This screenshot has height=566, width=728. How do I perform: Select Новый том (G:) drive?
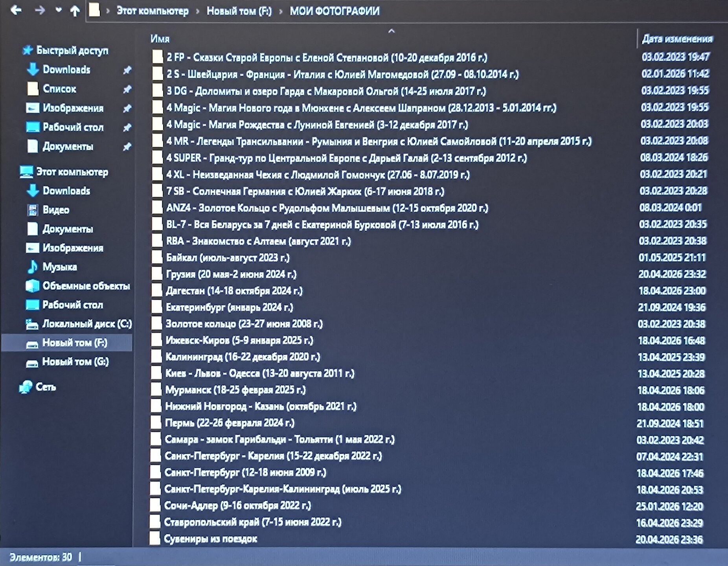(75, 362)
